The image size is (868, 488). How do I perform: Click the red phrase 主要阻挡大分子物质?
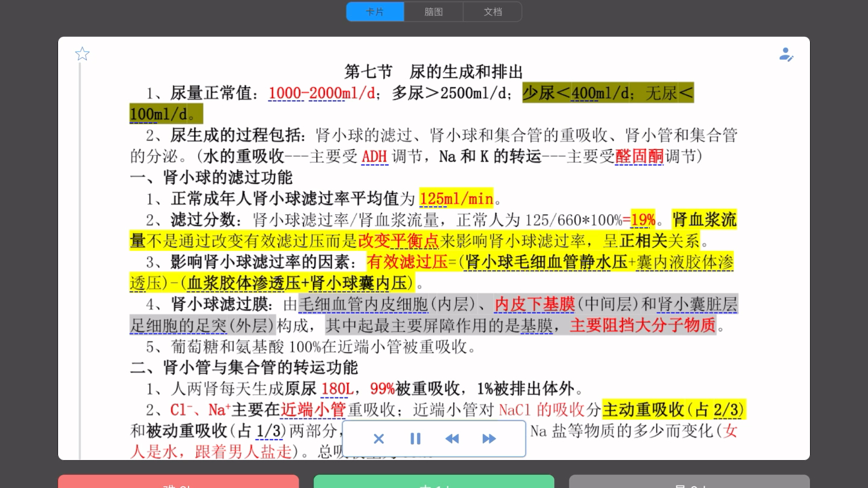coord(643,326)
